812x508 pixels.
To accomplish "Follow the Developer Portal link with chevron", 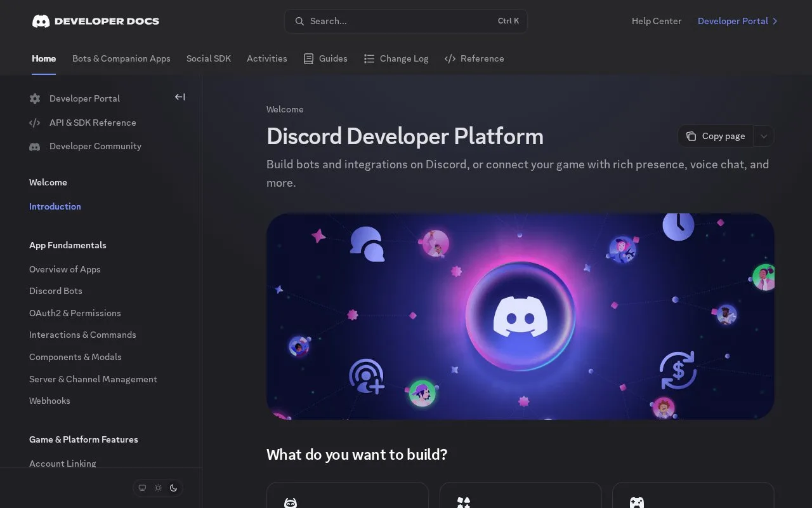I will [738, 21].
